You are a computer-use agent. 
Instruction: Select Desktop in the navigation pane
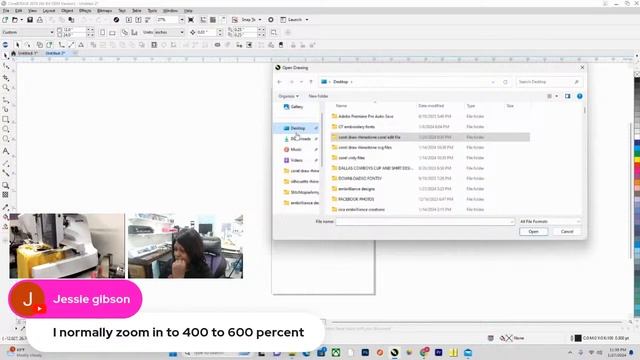pyautogui.click(x=299, y=128)
